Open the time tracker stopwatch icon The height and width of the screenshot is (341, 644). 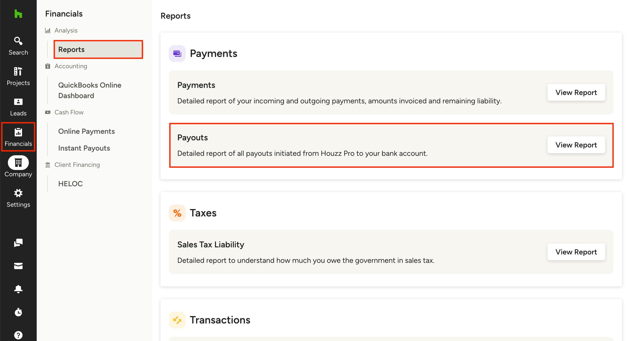(x=18, y=312)
